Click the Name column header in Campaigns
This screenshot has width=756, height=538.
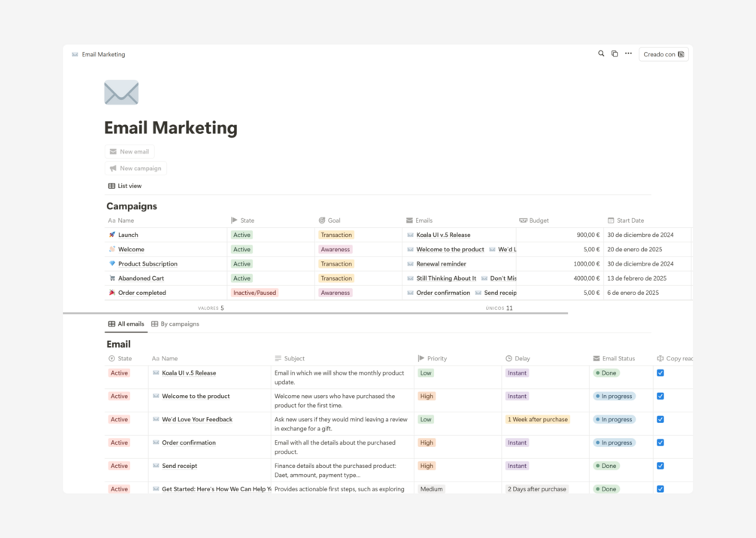point(121,220)
